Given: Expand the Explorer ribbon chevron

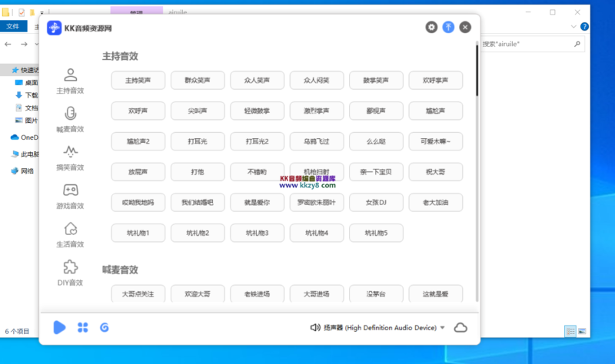Looking at the screenshot, I should (x=573, y=27).
